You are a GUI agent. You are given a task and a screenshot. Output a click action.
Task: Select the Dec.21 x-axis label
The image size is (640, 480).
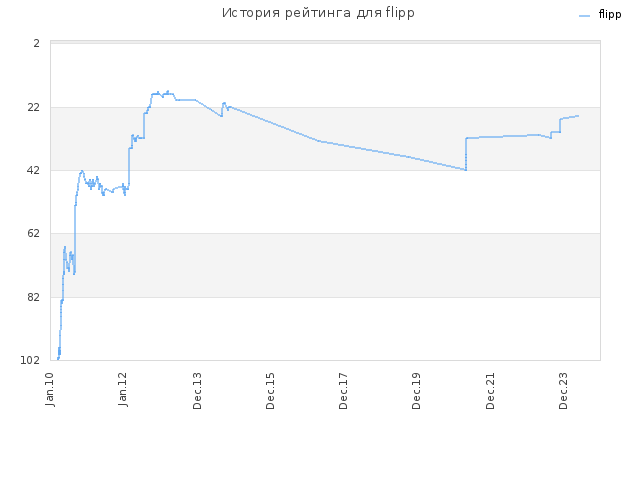coord(490,391)
